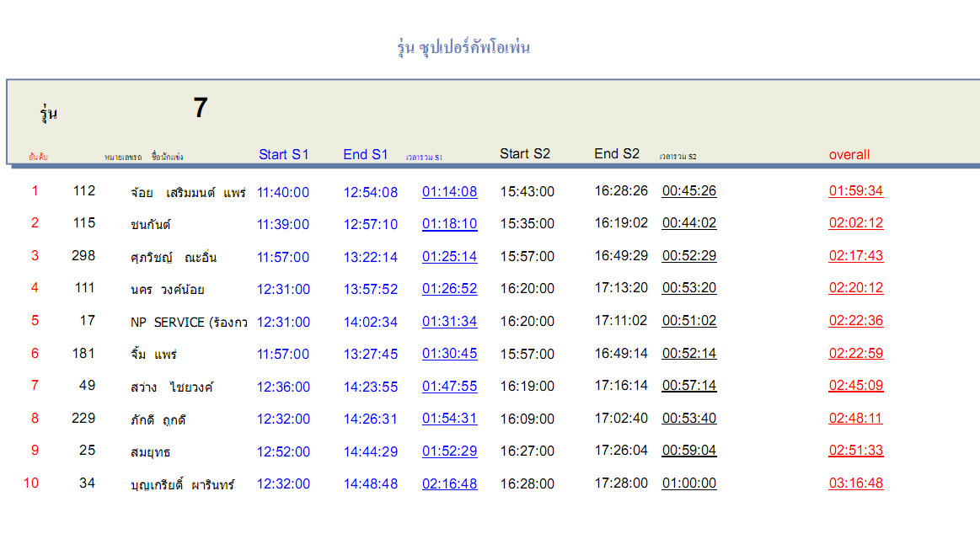
Task: Open the 01:26:52 S1 total link
Action: [x=449, y=289]
